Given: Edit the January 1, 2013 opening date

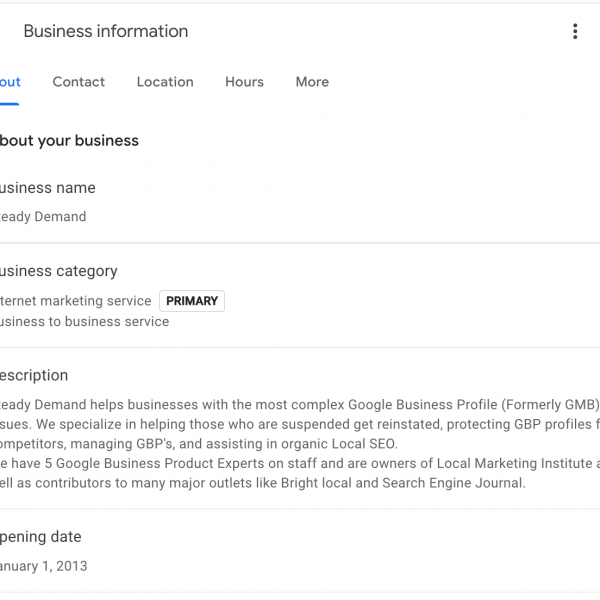Looking at the screenshot, I should pos(44,566).
